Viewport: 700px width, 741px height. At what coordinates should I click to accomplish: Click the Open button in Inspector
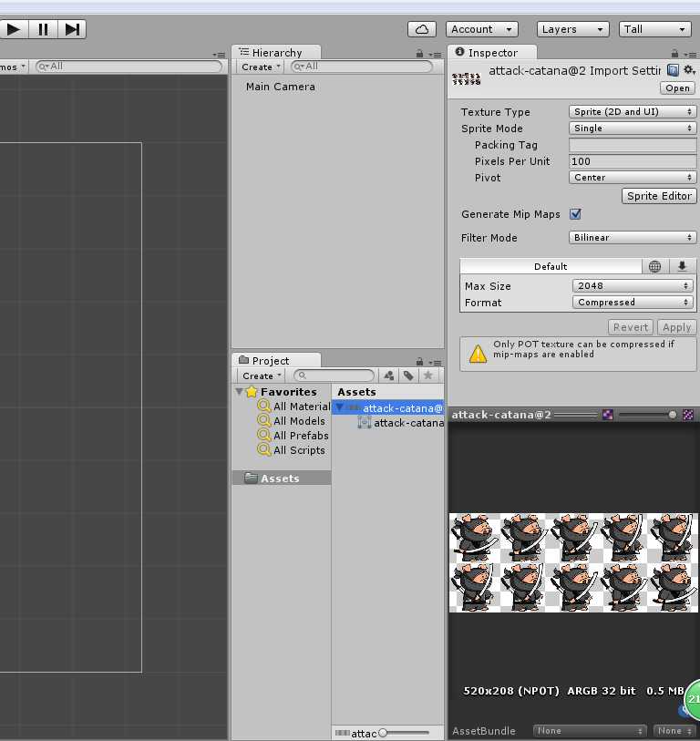coord(677,87)
